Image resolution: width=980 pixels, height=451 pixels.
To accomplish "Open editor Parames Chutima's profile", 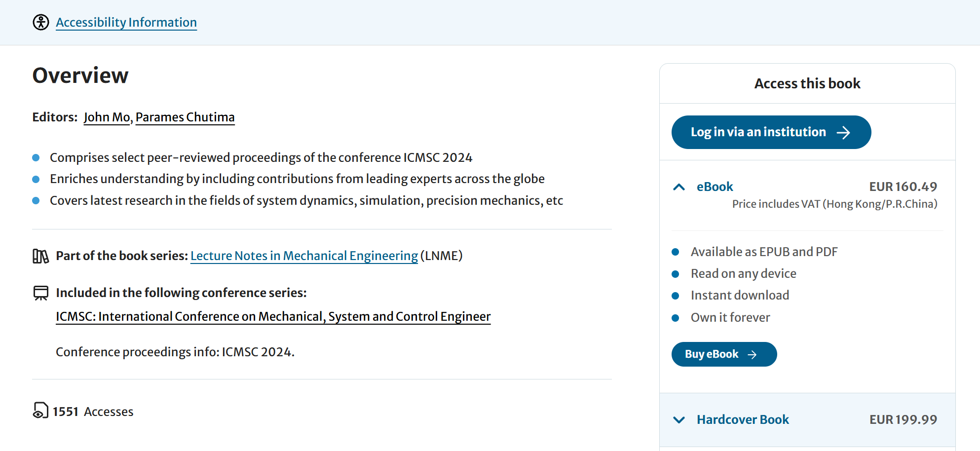I will point(185,117).
